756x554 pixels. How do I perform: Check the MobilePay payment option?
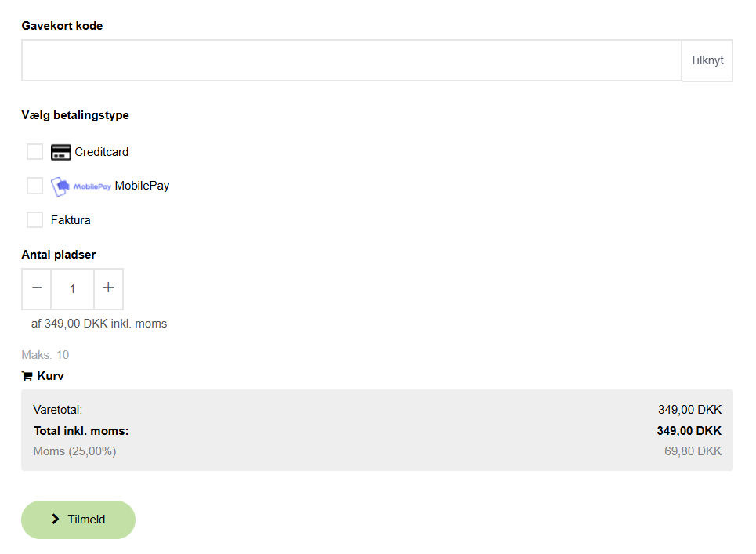(x=34, y=185)
